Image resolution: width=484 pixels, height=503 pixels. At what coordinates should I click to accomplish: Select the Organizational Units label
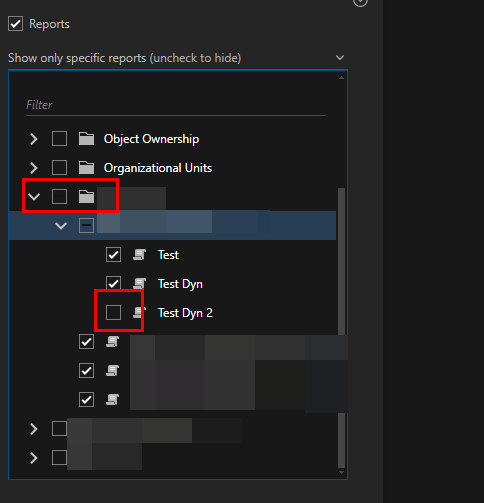click(158, 168)
